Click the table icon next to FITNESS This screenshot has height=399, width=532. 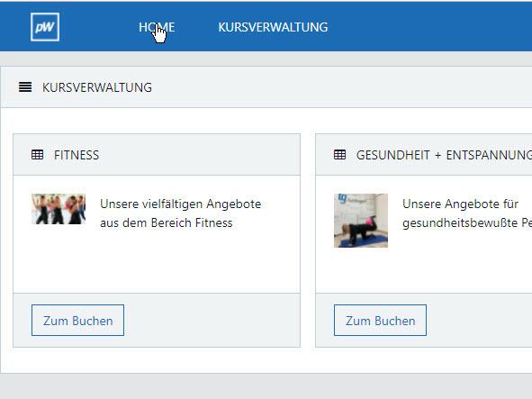point(37,155)
